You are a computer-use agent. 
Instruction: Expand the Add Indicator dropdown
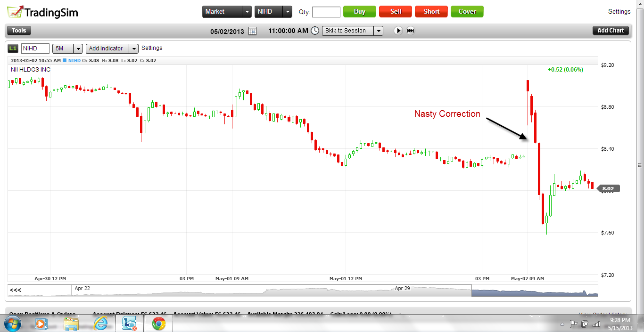pos(134,49)
